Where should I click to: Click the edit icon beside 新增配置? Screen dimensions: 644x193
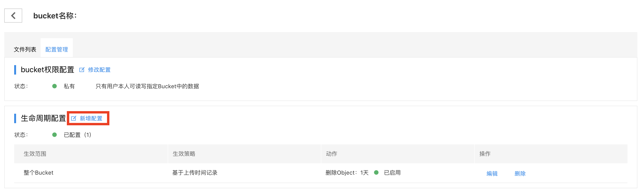(73, 118)
